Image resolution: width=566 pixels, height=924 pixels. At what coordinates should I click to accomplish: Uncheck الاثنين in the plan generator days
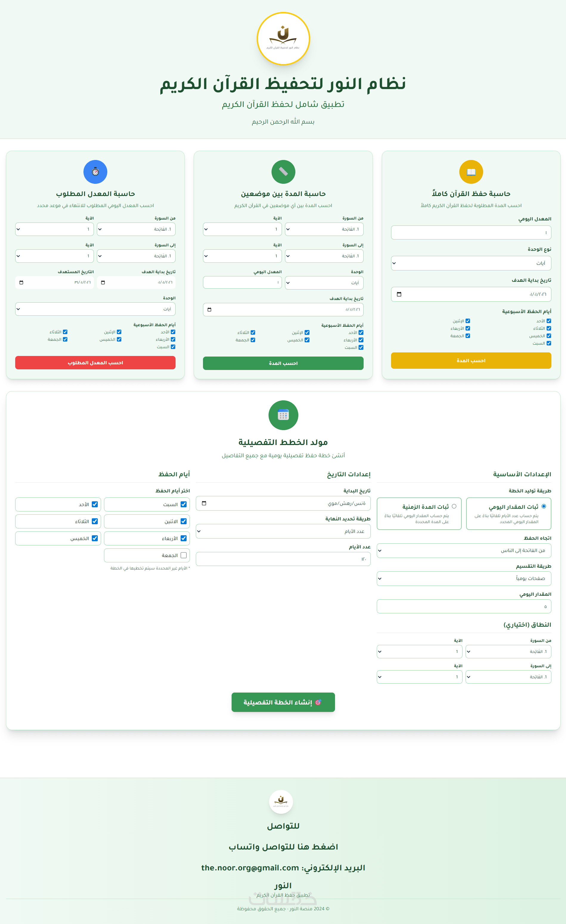click(184, 521)
